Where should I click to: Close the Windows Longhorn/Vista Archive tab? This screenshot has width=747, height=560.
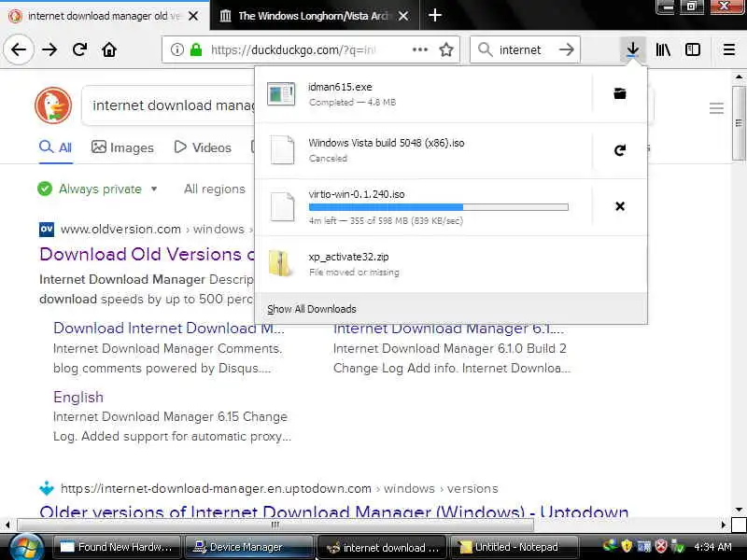[x=403, y=16]
